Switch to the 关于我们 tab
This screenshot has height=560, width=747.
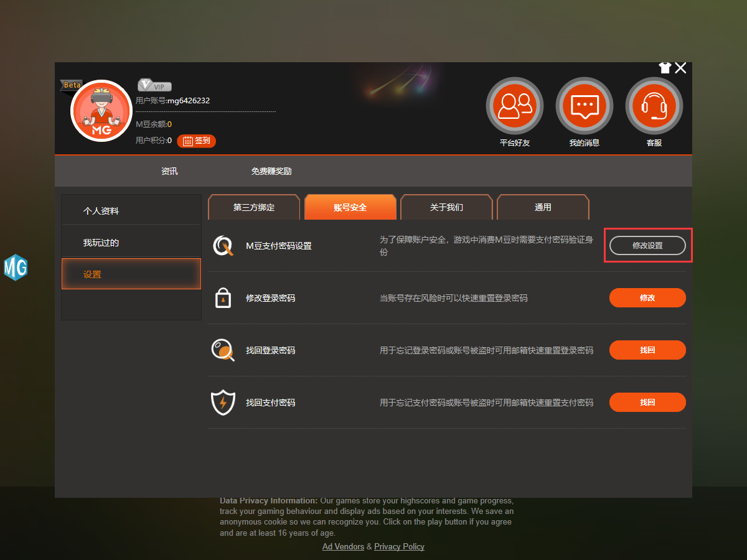pos(446,207)
